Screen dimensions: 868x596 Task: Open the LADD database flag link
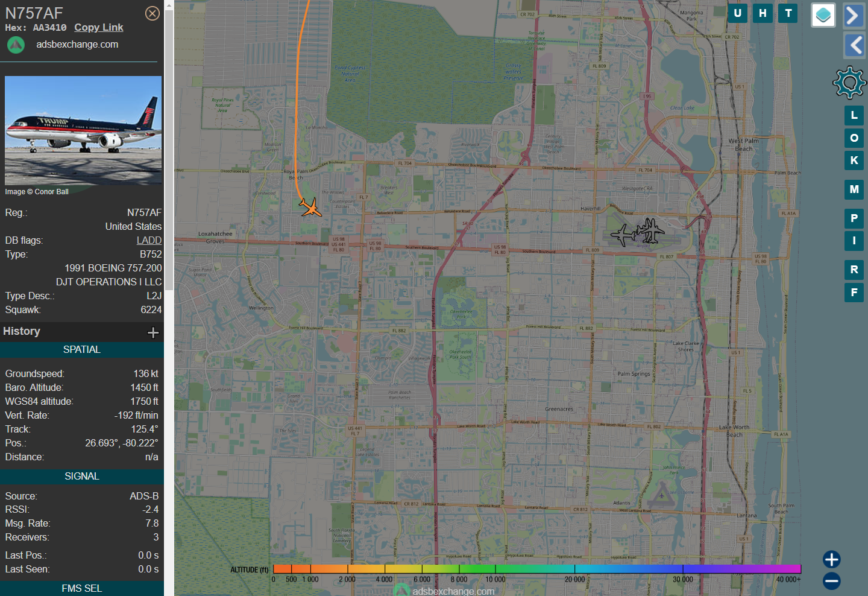[149, 241]
